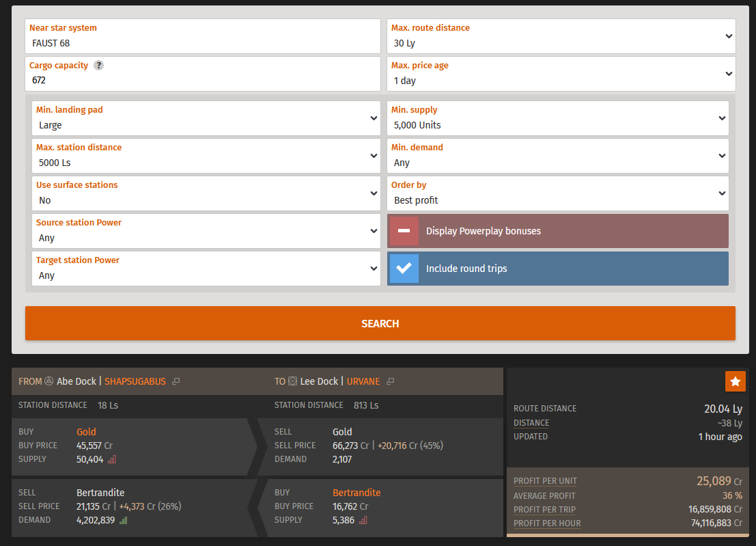
Task: Open the URVANE system link
Action: point(363,381)
